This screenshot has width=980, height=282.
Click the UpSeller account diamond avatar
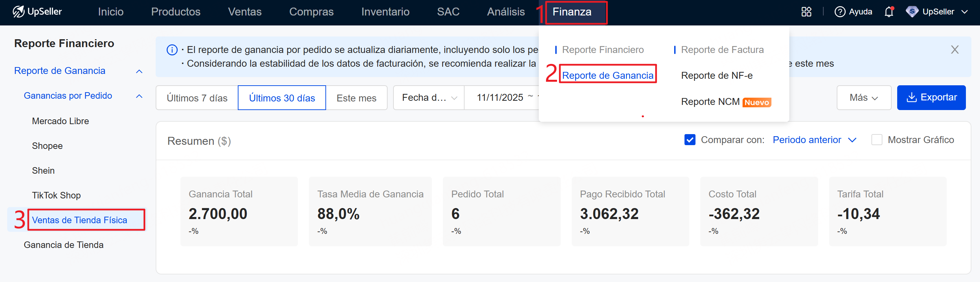pos(912,12)
